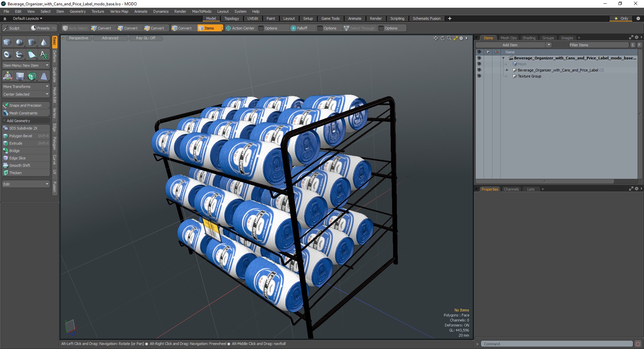Activate the checkered Element Move tool
Viewport: 644px width, 349px height.
32,76
